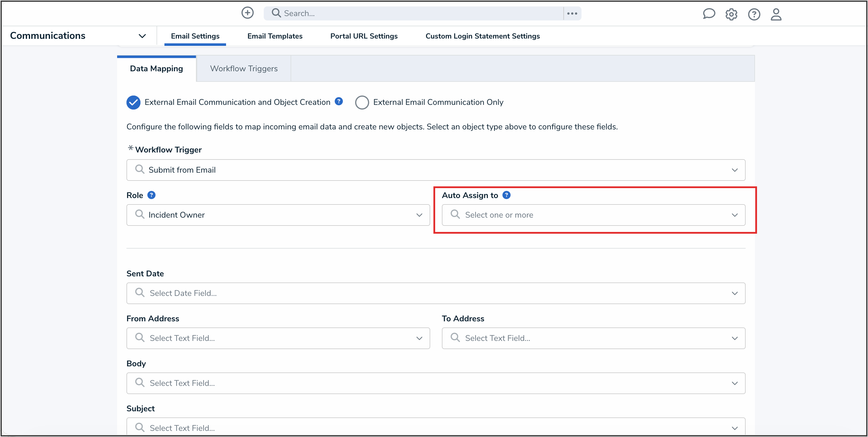Open the Email Templates tab

pos(275,36)
